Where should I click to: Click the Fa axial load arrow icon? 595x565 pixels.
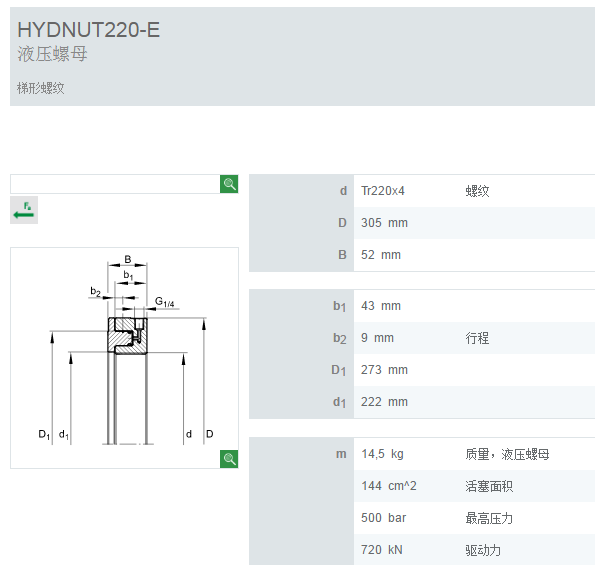point(24,210)
